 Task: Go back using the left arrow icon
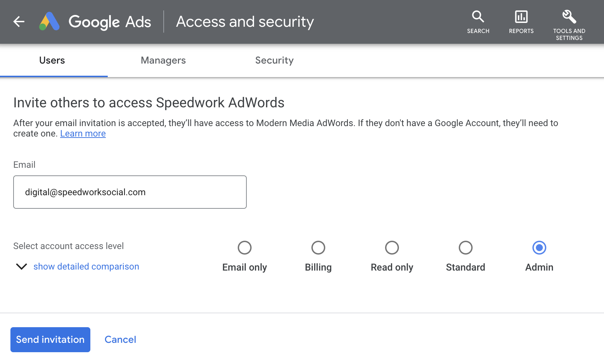[x=19, y=22]
